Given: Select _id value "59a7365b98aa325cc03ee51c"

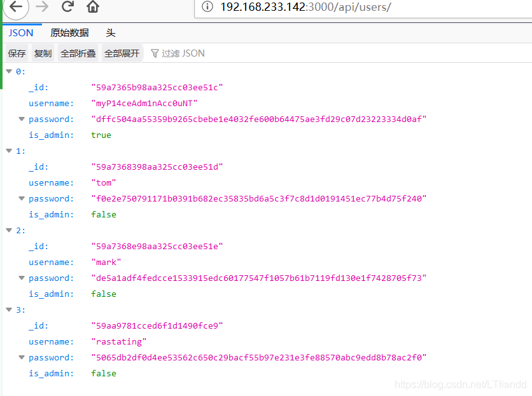Looking at the screenshot, I should [x=157, y=88].
